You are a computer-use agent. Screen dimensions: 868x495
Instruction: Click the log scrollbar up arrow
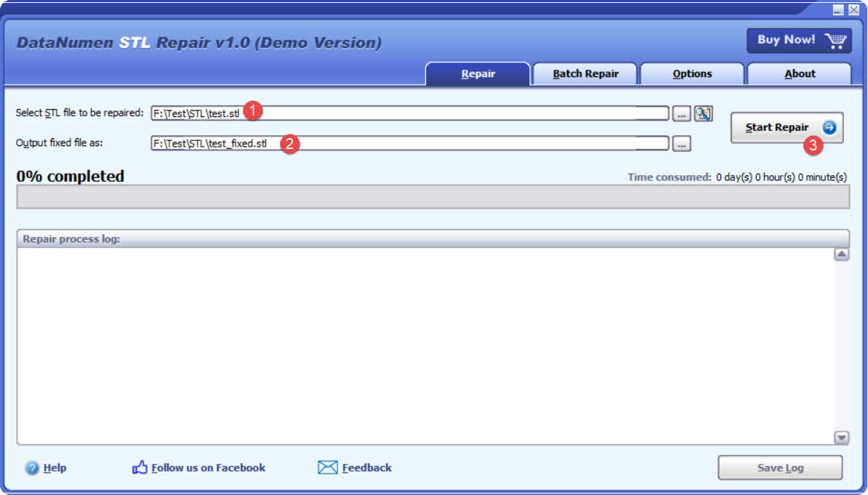coord(842,254)
